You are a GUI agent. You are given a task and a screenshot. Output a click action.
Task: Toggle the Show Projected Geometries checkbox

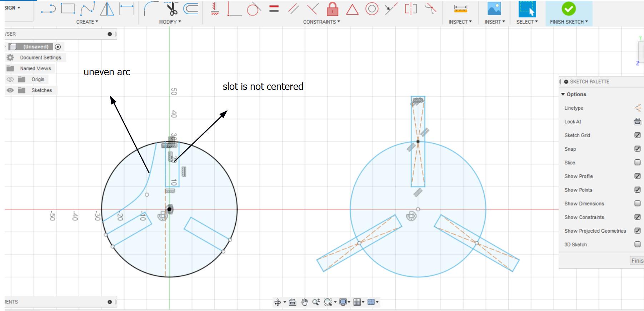tap(637, 231)
